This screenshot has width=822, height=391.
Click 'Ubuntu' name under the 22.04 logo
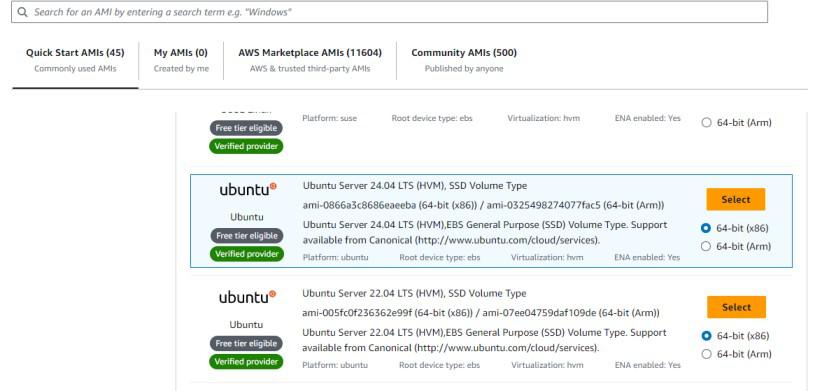pos(246,324)
